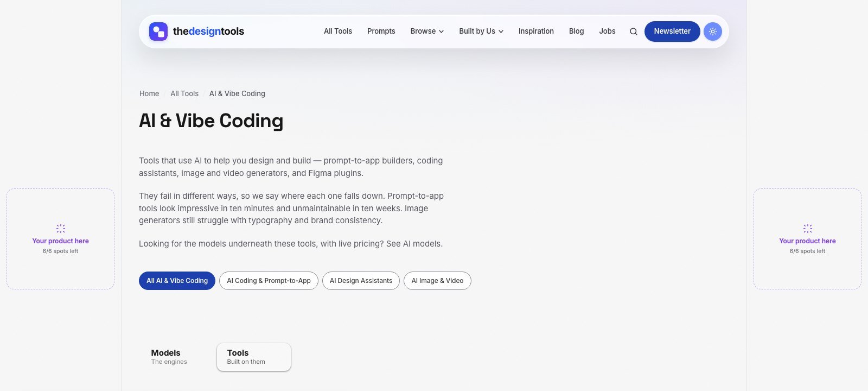Click left 'Your product here' link
This screenshot has height=391, width=868.
[x=60, y=241]
